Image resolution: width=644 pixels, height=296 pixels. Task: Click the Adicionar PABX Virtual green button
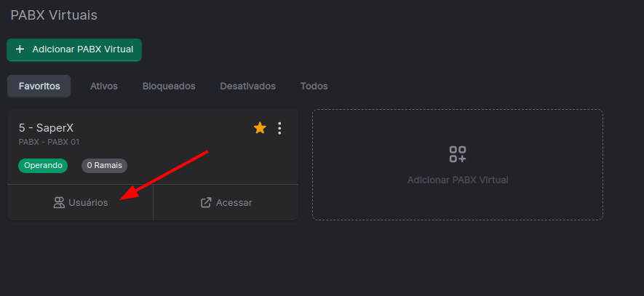click(74, 49)
